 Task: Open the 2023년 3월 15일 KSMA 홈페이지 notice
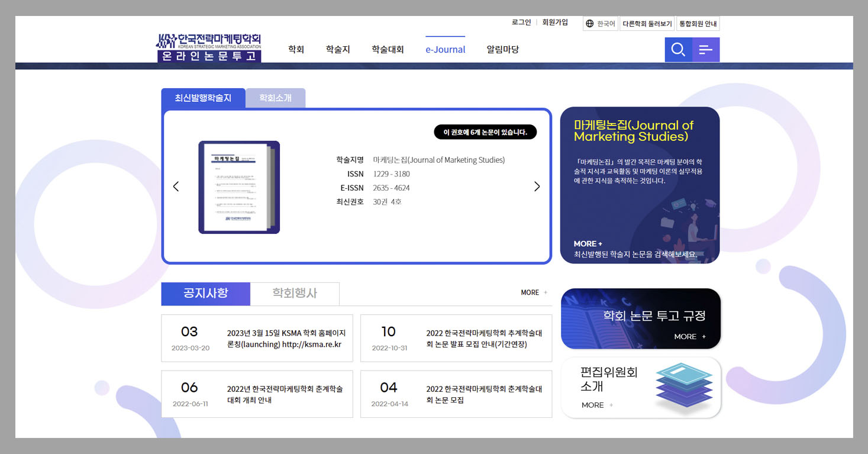tap(257, 338)
